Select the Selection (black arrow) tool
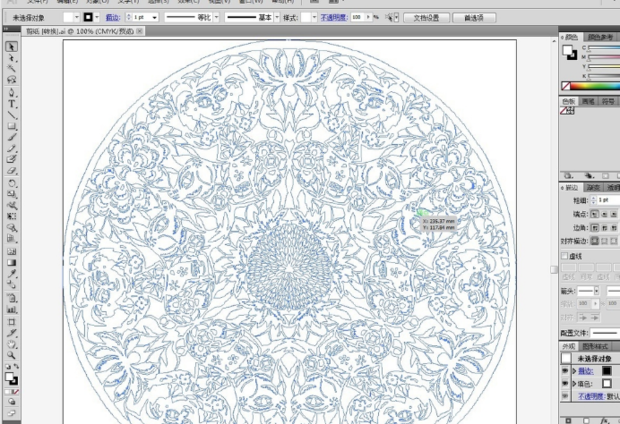620x424 pixels. (12, 47)
